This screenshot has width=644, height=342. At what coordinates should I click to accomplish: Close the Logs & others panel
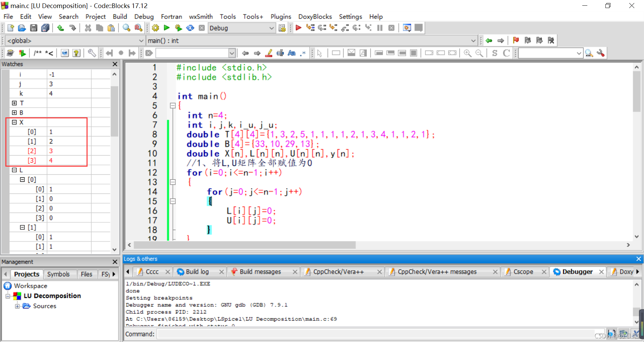639,259
